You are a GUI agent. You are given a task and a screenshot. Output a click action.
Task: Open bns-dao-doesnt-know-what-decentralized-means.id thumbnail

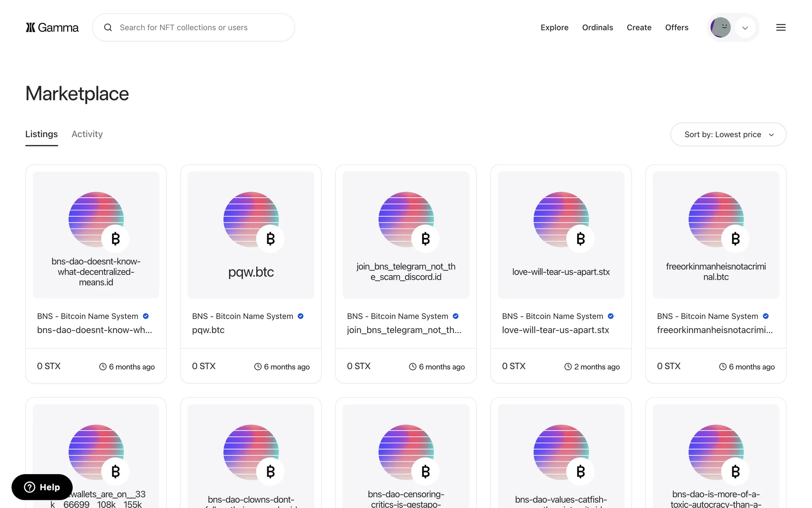tap(96, 235)
